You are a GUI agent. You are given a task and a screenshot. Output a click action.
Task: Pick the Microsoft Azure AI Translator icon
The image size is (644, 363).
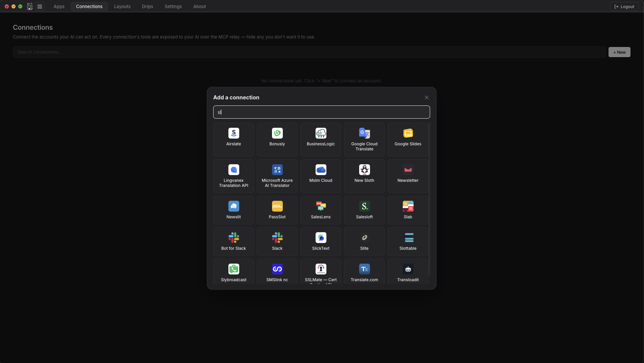pos(277,170)
